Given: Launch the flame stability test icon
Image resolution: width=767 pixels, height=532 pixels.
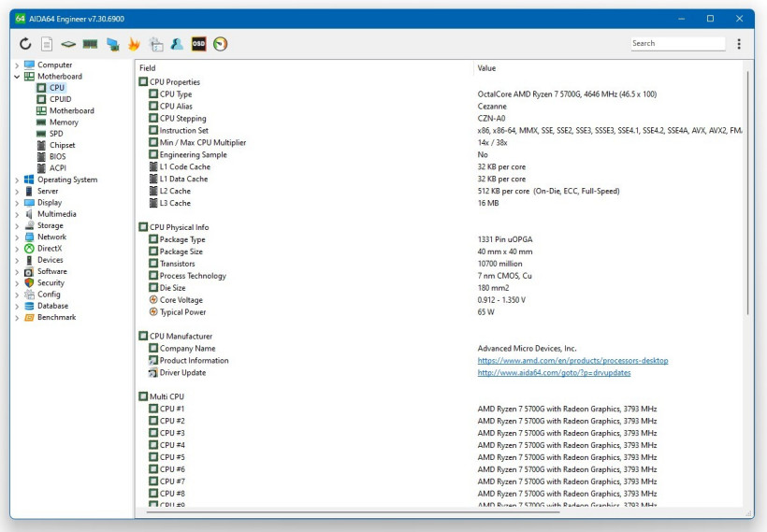Looking at the screenshot, I should tap(134, 44).
